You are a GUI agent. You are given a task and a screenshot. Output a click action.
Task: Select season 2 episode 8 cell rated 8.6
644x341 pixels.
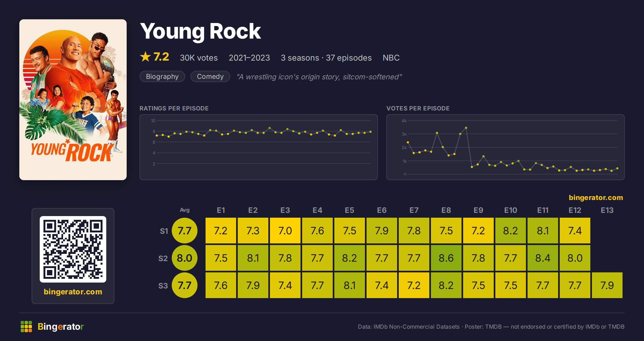tap(446, 258)
